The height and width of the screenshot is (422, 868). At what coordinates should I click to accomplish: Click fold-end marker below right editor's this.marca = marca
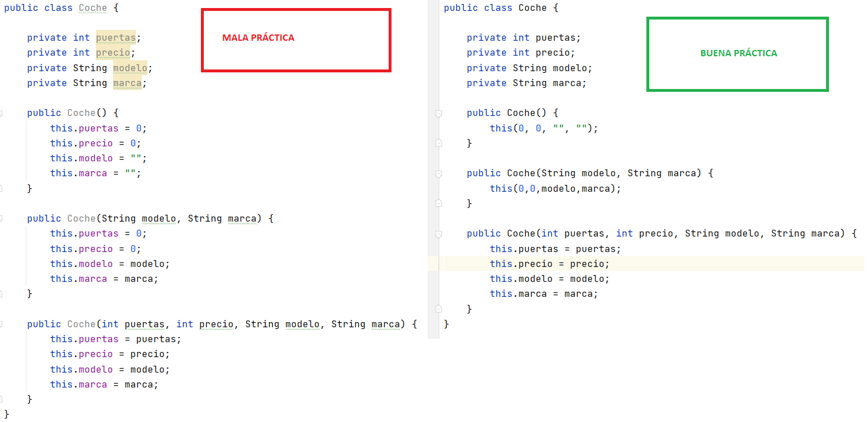click(x=439, y=309)
